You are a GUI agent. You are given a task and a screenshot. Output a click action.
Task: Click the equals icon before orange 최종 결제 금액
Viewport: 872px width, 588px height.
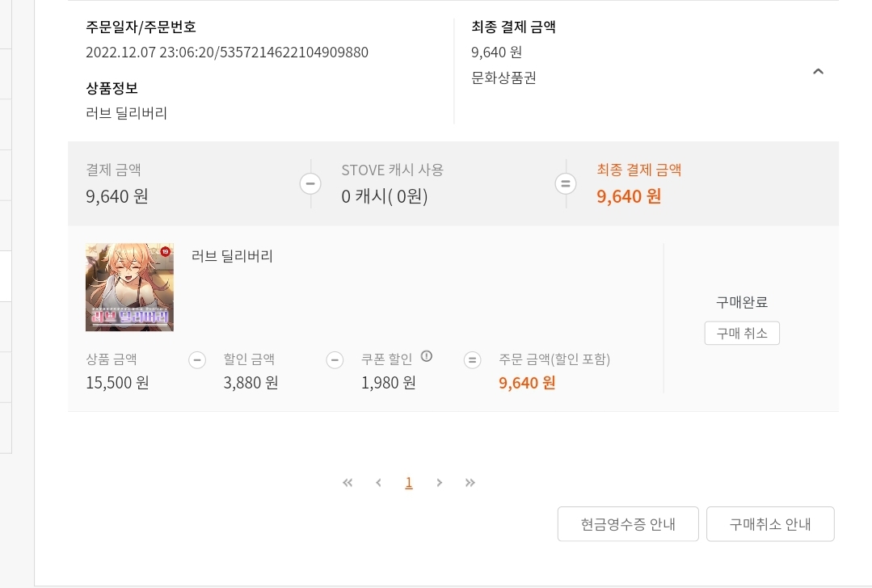[x=566, y=184]
